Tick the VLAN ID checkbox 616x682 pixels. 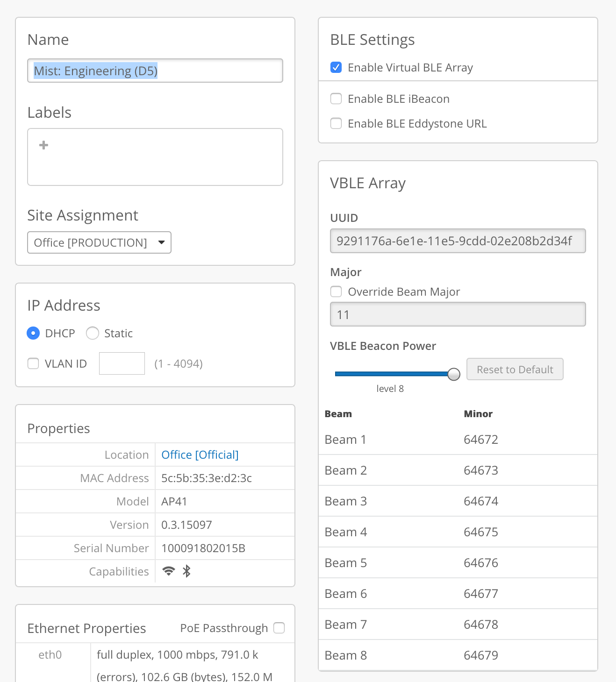pyautogui.click(x=33, y=364)
